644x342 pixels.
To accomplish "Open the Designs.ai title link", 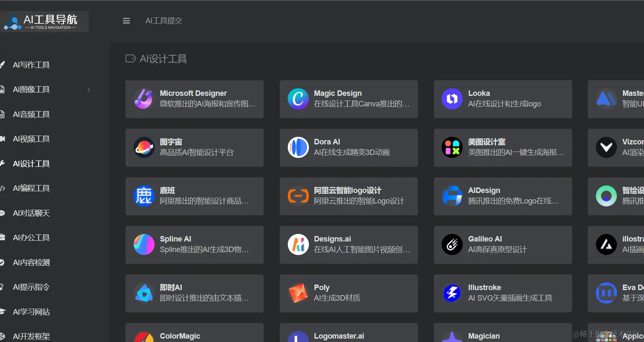I will coord(332,239).
